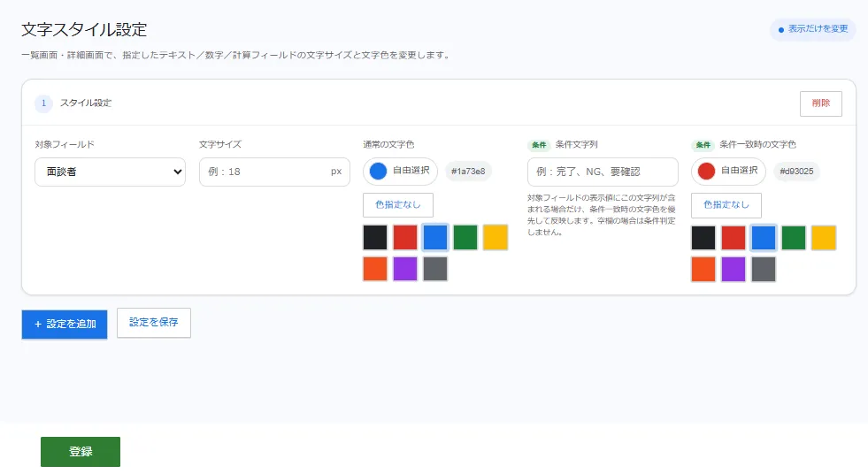Click the 文字サイズ label
Screen dimensions: 868x474
(x=220, y=144)
